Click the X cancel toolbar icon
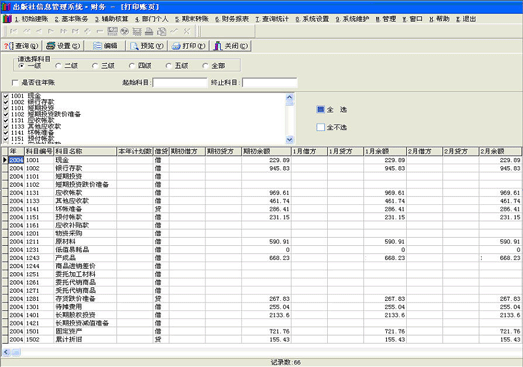 click(x=186, y=31)
